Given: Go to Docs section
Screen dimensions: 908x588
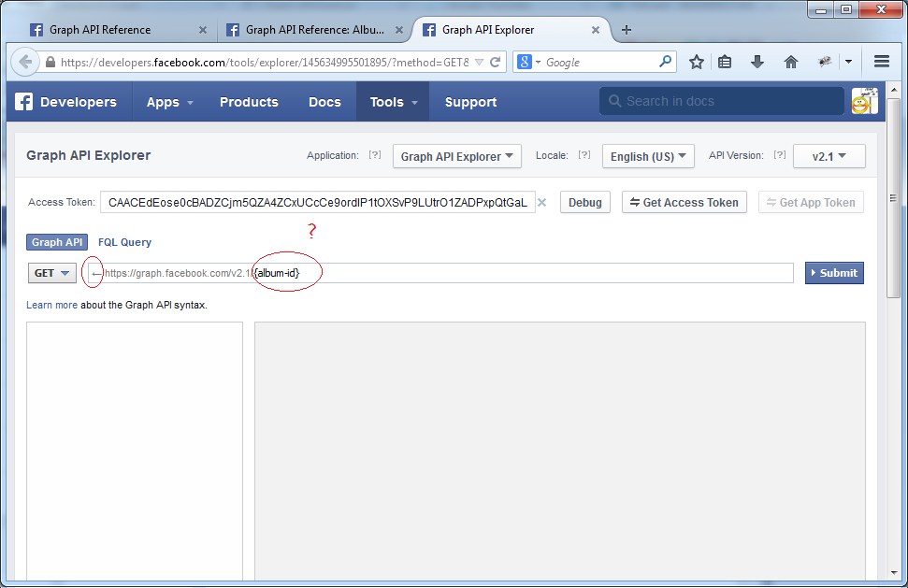Looking at the screenshot, I should (324, 102).
